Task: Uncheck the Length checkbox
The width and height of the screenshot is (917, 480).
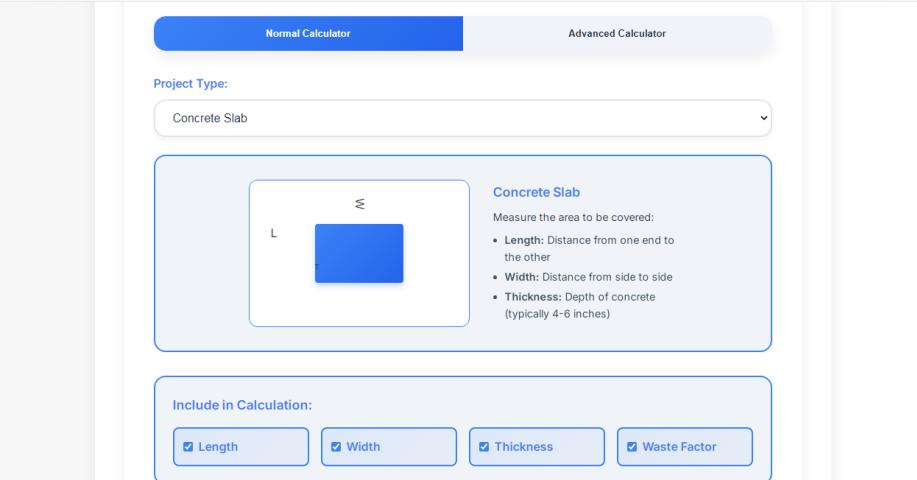Action: pyautogui.click(x=188, y=447)
